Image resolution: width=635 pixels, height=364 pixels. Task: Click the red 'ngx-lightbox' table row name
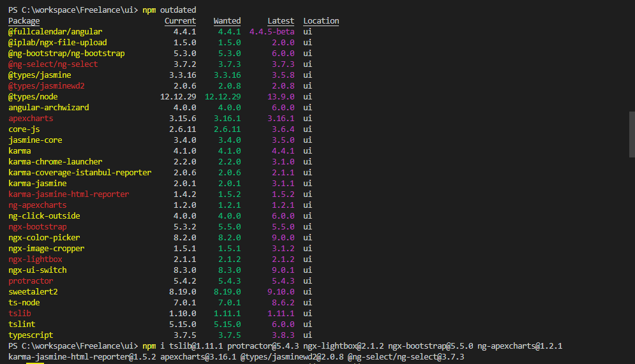coord(35,259)
